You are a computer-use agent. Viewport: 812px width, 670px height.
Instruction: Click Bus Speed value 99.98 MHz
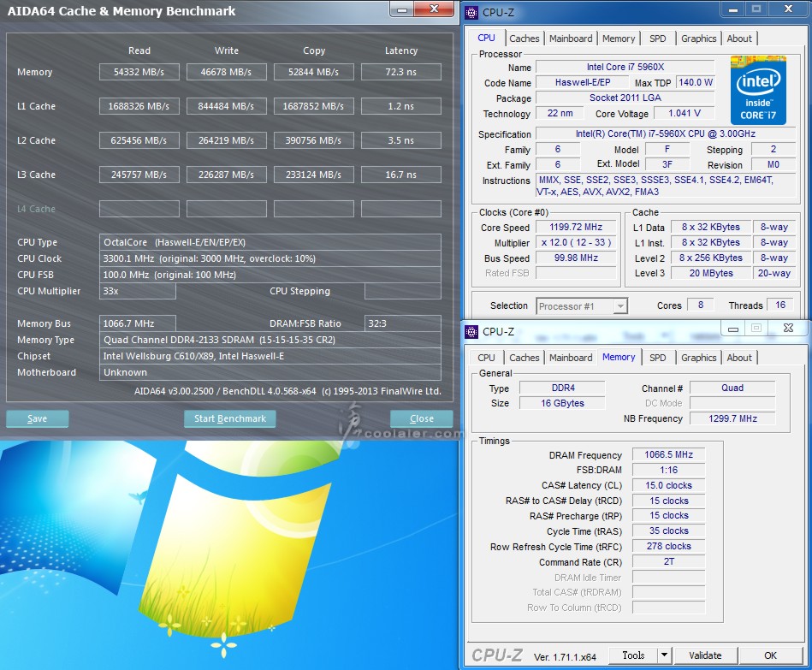[x=576, y=258]
